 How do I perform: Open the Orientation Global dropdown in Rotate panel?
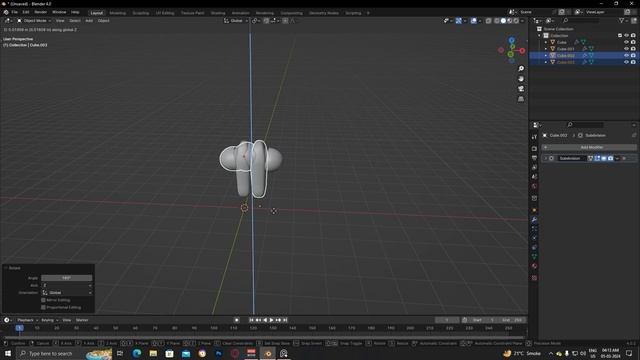coord(67,293)
